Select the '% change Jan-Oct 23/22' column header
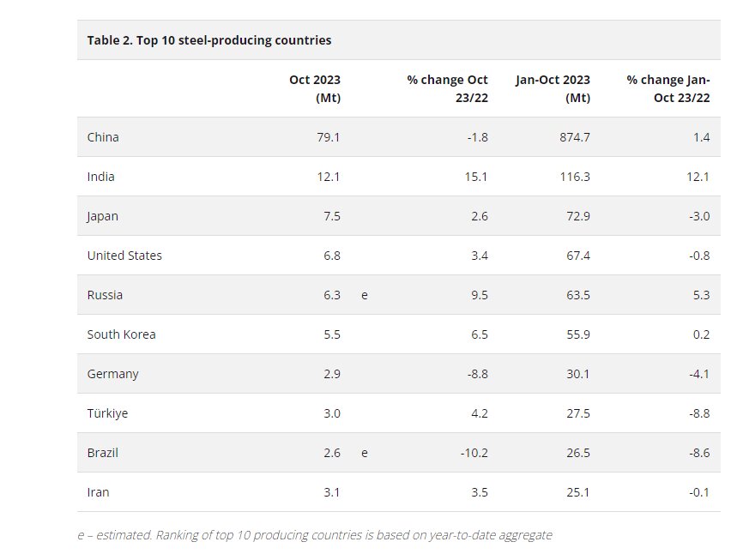Image resolution: width=737 pixels, height=560 pixels. click(668, 88)
